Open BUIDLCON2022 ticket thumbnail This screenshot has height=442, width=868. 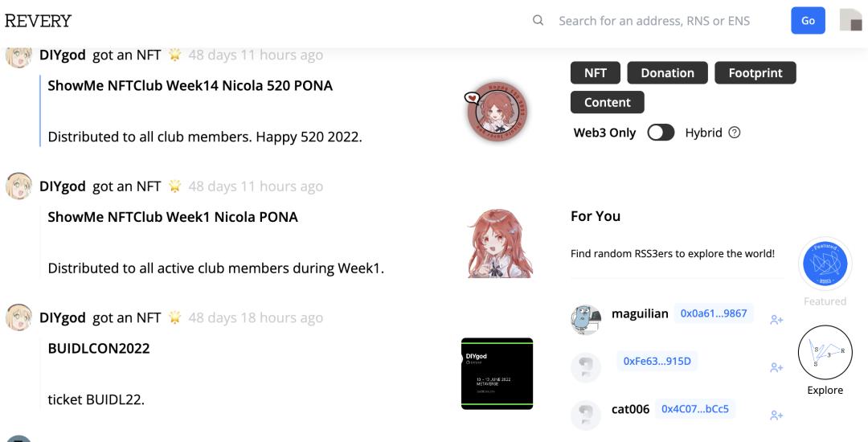pyautogui.click(x=497, y=374)
